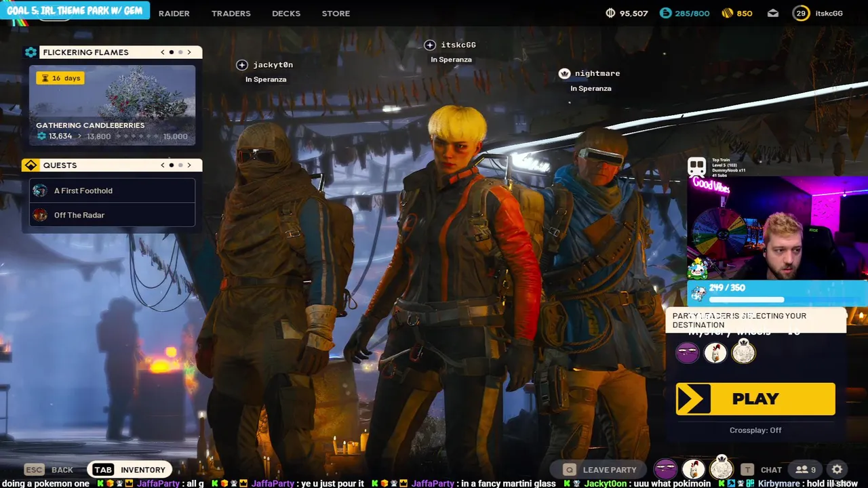Open the RAIDER tab

174,14
